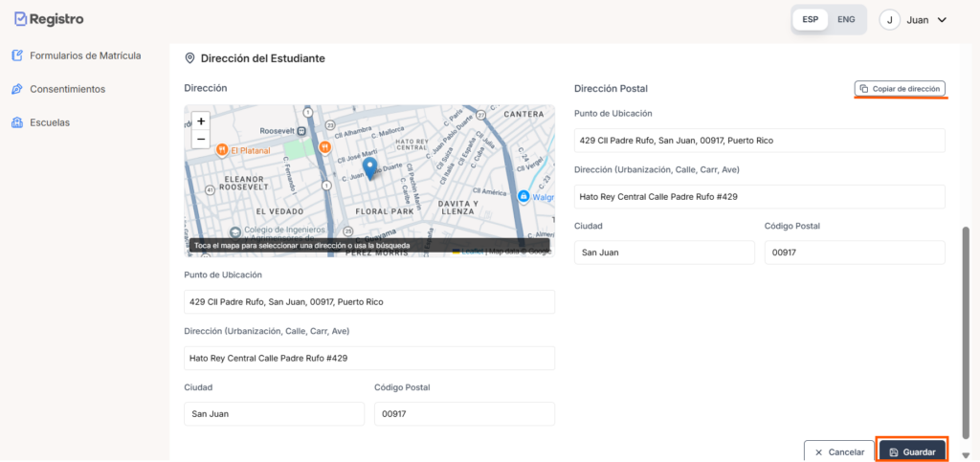The width and height of the screenshot is (980, 462).
Task: Switch language to ENG
Action: pyautogui.click(x=846, y=19)
